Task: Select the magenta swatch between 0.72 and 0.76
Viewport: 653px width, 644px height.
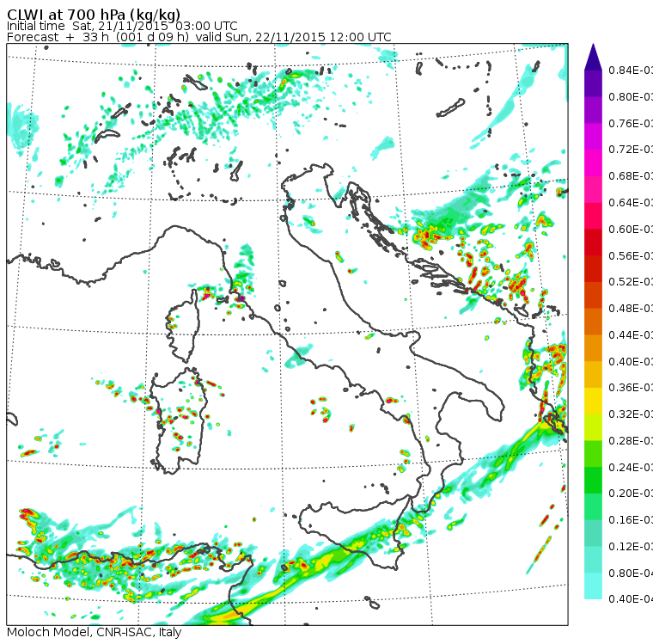Action: point(593,137)
